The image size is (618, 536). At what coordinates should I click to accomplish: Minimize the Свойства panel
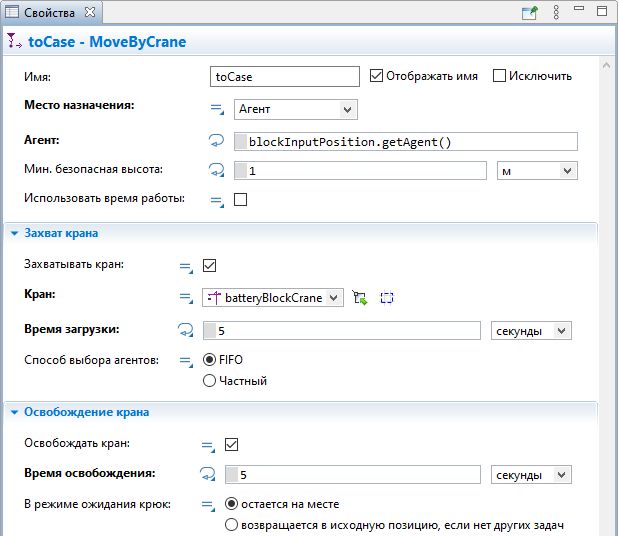tap(579, 8)
